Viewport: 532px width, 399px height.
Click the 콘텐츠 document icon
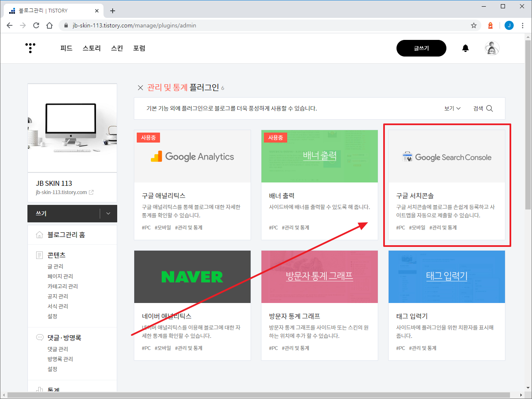[x=39, y=255]
